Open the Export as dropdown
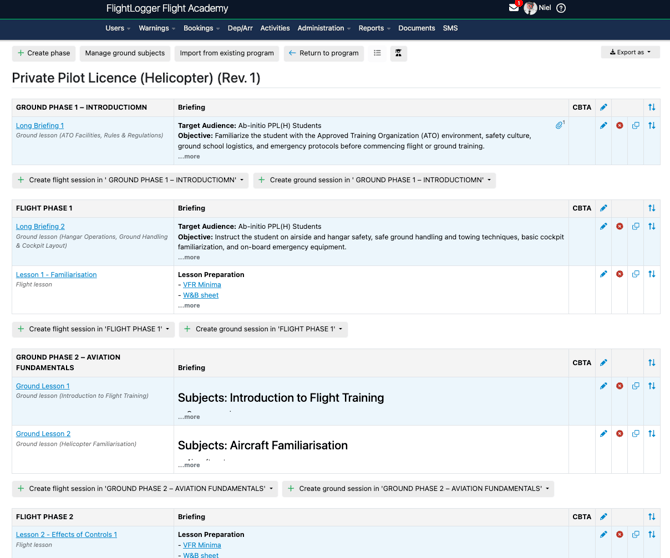The height and width of the screenshot is (558, 670). coord(630,52)
